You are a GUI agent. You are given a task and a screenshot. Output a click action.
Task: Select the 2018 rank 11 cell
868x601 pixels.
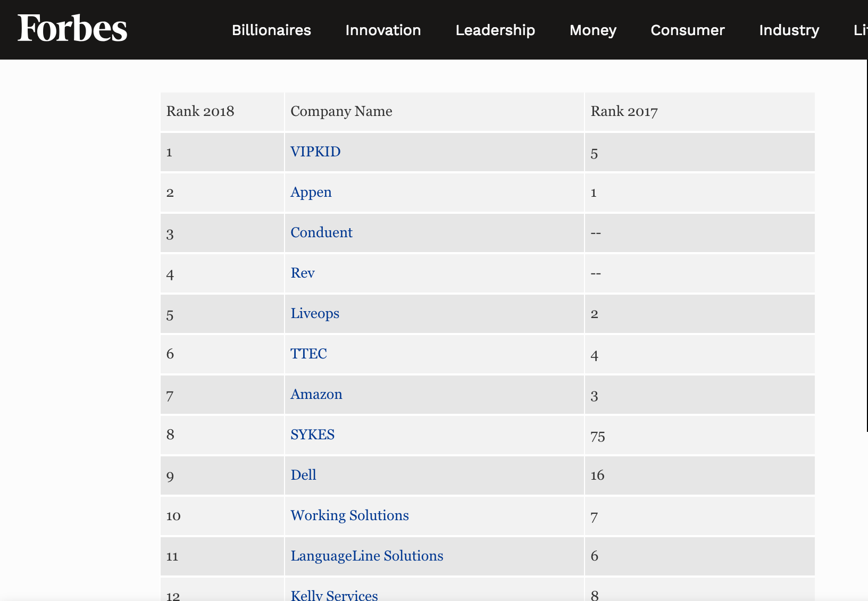222,556
